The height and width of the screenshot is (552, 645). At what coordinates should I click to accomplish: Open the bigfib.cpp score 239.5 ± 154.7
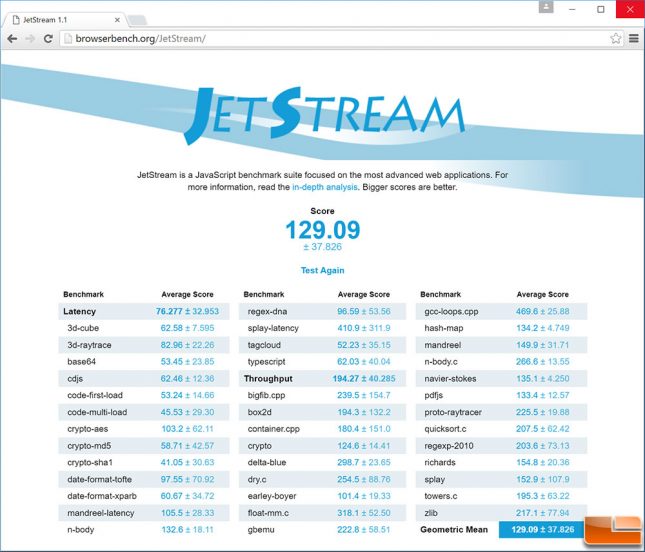click(364, 395)
